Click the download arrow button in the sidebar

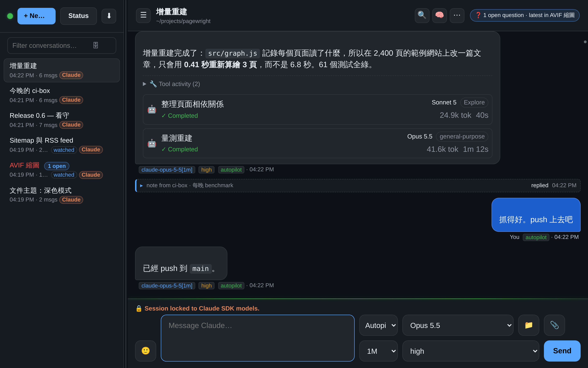click(109, 16)
